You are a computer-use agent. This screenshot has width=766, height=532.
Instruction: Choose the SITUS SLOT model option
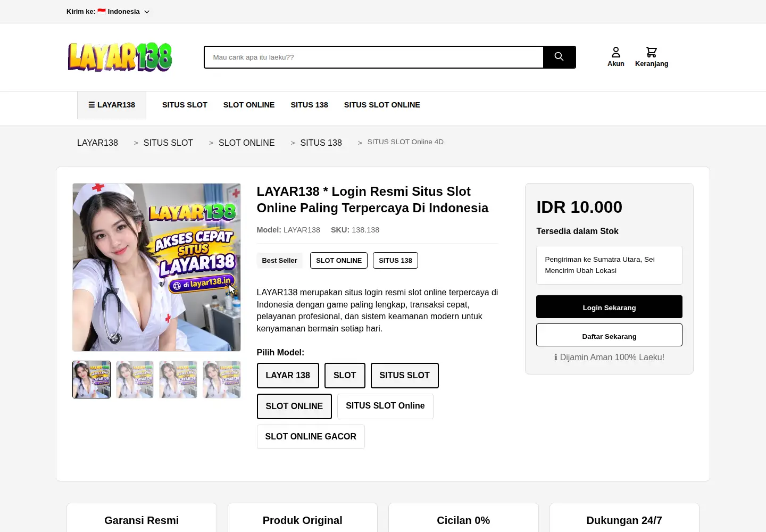404,376
